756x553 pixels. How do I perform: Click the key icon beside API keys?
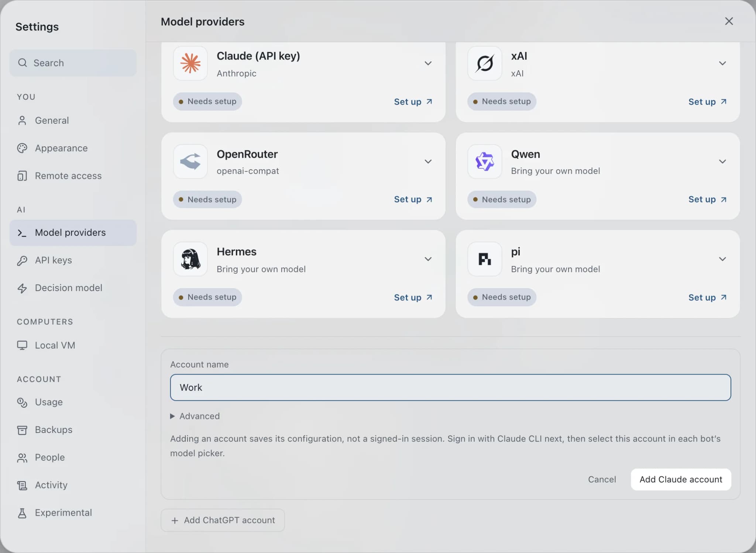(22, 260)
